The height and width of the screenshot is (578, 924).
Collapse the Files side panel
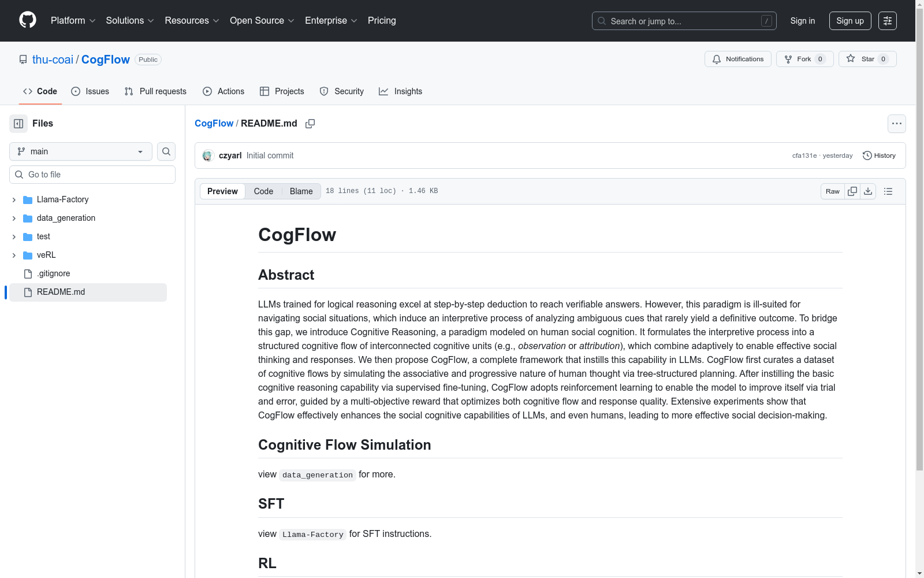pos(18,124)
